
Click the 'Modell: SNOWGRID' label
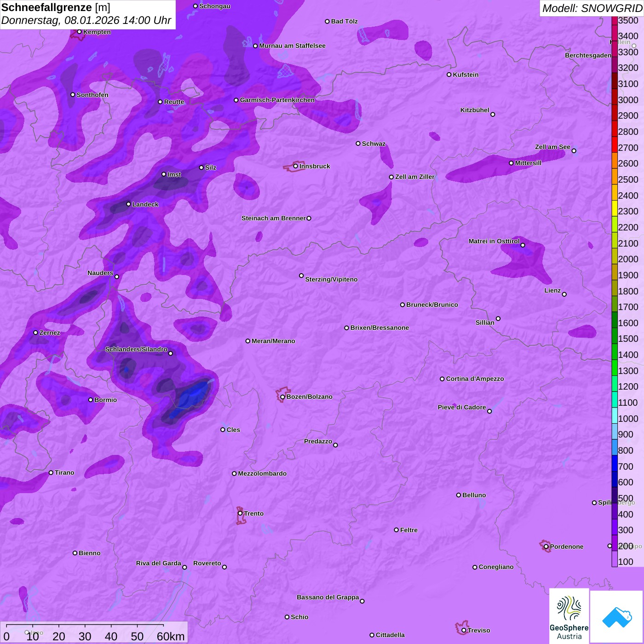592,8
